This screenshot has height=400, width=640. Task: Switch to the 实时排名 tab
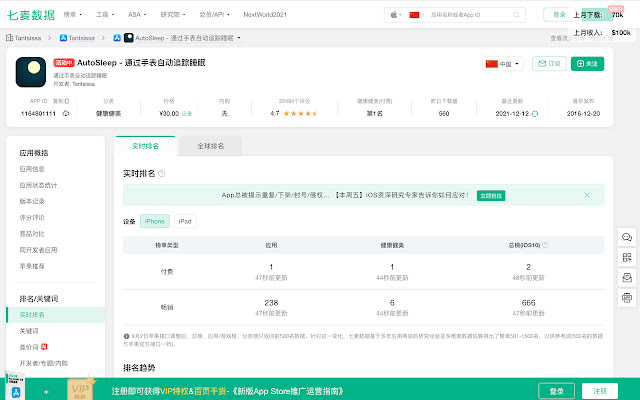pos(145,146)
